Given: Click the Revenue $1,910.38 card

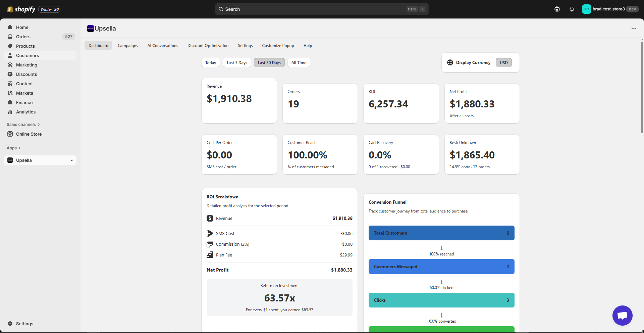Looking at the screenshot, I should click(x=239, y=101).
